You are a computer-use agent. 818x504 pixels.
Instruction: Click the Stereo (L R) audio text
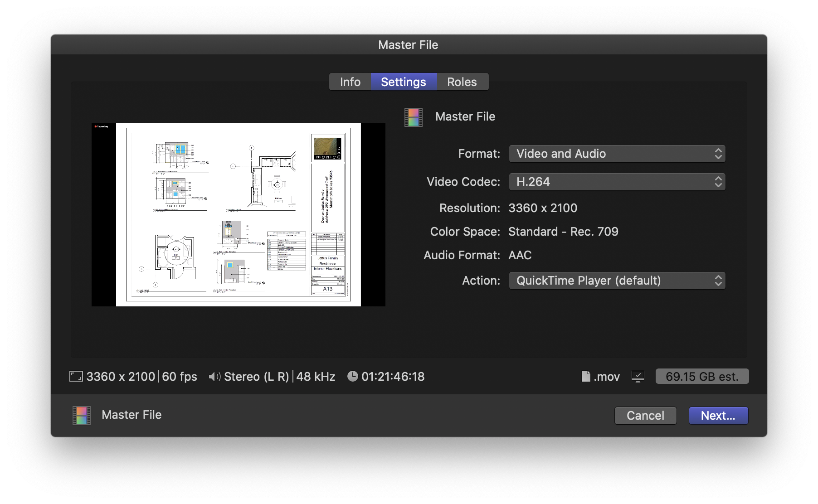(x=256, y=377)
